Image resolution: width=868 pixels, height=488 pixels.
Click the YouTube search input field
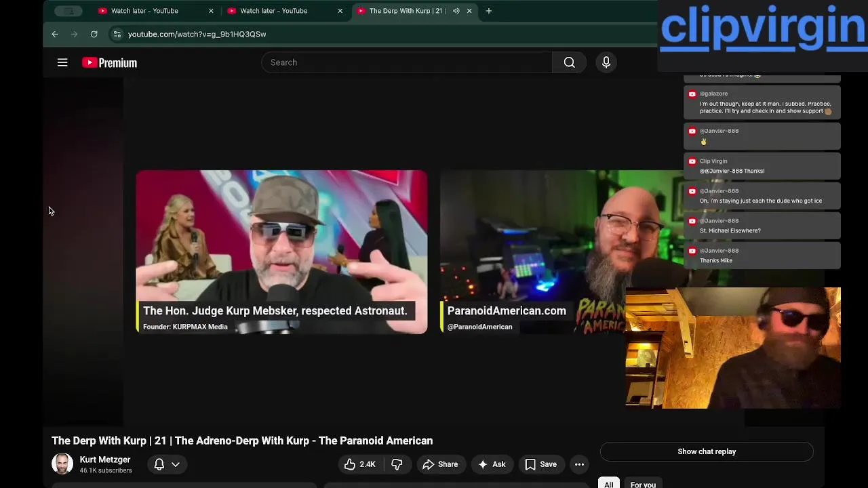tap(407, 62)
